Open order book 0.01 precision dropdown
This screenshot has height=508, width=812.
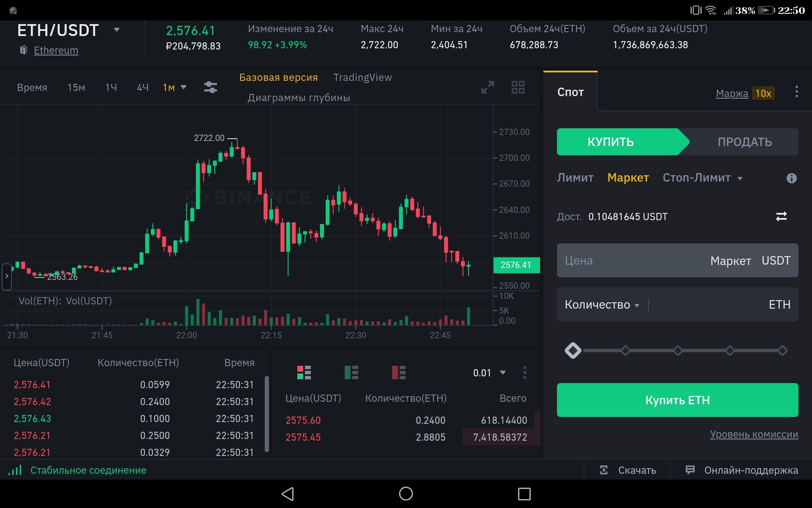point(489,373)
